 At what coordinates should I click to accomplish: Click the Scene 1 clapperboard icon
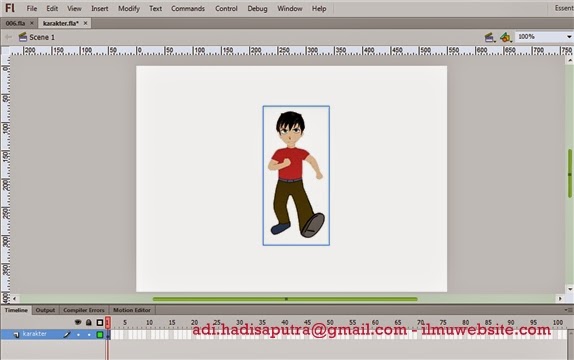pyautogui.click(x=23, y=37)
